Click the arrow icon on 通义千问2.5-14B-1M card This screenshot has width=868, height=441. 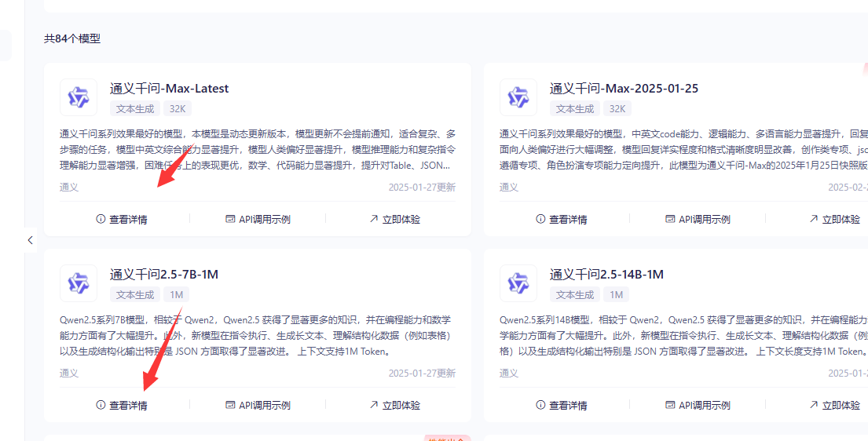point(813,404)
